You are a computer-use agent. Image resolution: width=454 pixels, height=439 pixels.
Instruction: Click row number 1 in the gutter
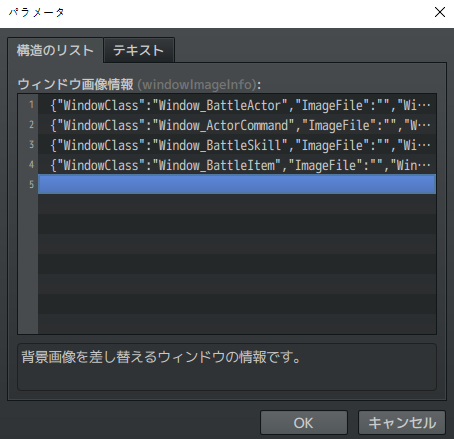pos(31,105)
